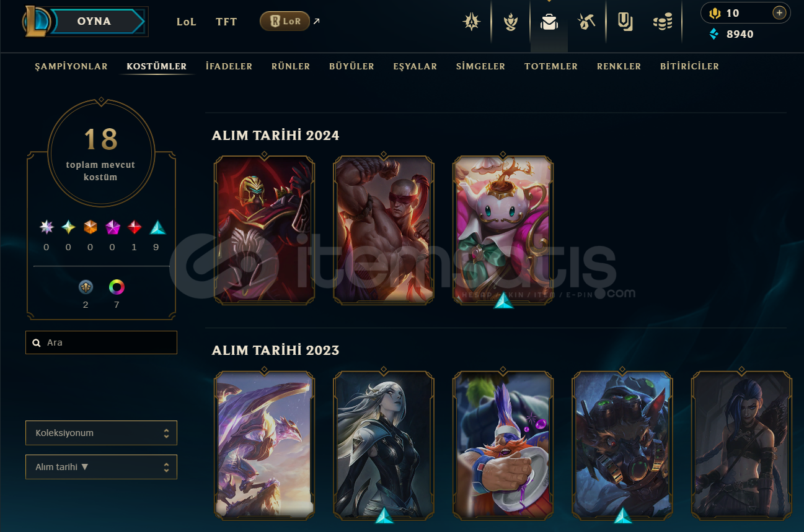Click the League of Legends logo emblem
Image resolution: width=804 pixels, height=532 pixels.
[x=36, y=21]
